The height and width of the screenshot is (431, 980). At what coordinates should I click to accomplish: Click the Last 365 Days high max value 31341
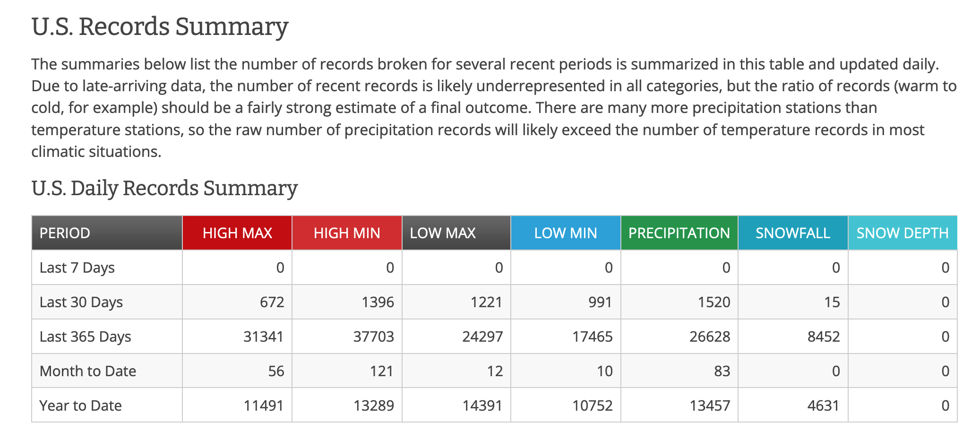point(263,336)
